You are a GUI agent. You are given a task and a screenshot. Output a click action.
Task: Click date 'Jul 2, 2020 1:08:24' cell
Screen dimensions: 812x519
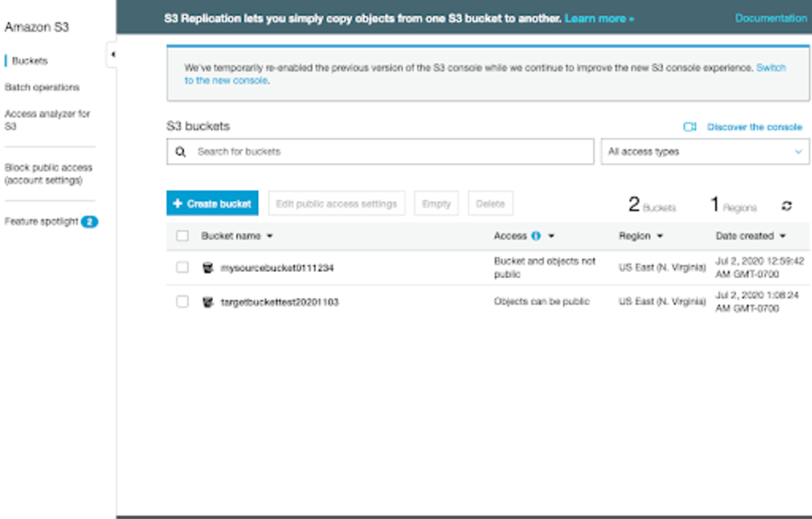(x=757, y=301)
